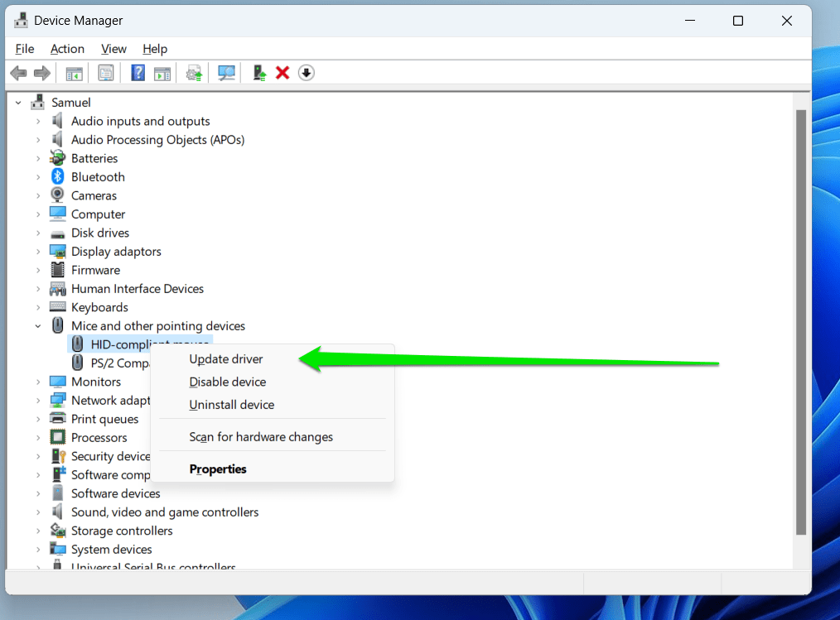Select Properties in the context menu
This screenshot has height=620, width=840.
click(x=218, y=469)
